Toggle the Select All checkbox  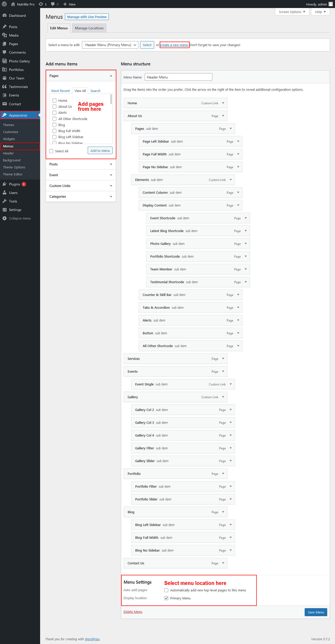pyautogui.click(x=51, y=151)
